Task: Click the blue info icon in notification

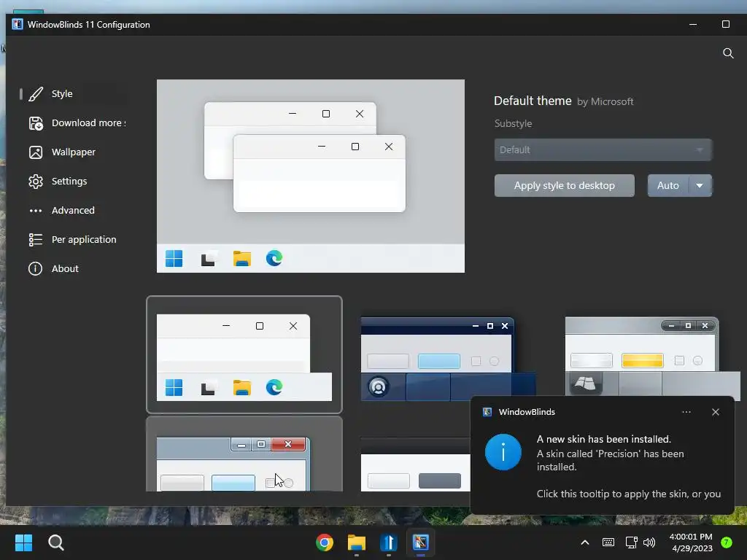Action: click(x=503, y=452)
